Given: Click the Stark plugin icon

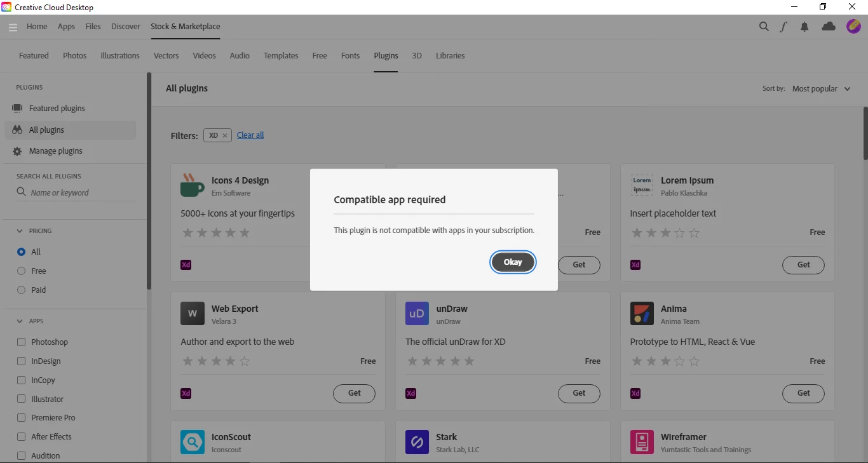Looking at the screenshot, I should [417, 442].
